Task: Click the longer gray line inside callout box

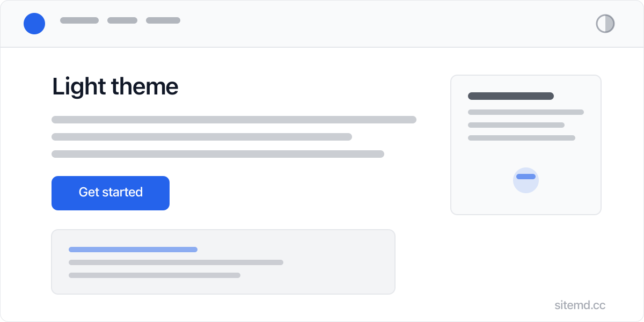Action: [x=176, y=262]
